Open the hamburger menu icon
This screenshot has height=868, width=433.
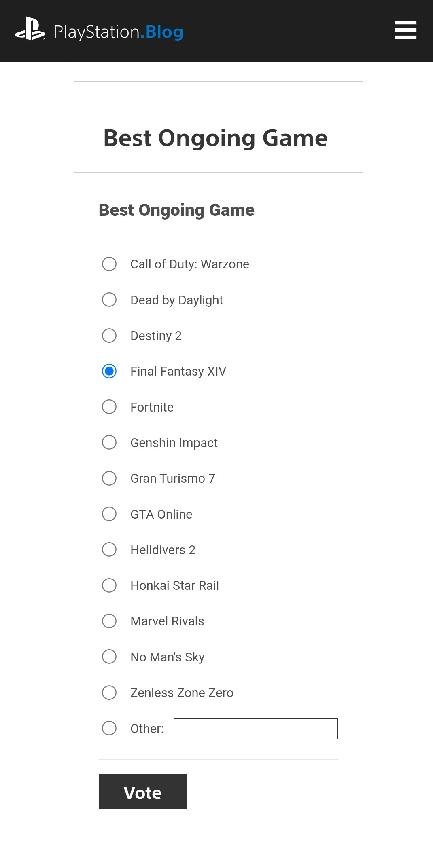[405, 30]
